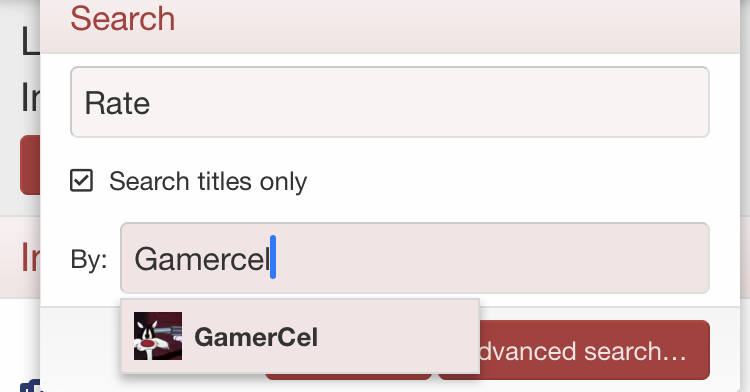This screenshot has width=750, height=392.
Task: Place cursor after the word Rate
Action: pyautogui.click(x=151, y=103)
